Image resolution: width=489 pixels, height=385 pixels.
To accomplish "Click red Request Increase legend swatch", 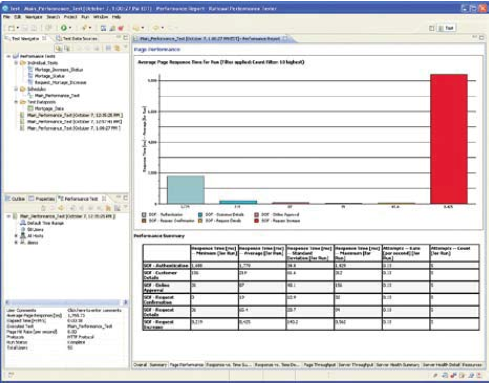I will coord(256,221).
